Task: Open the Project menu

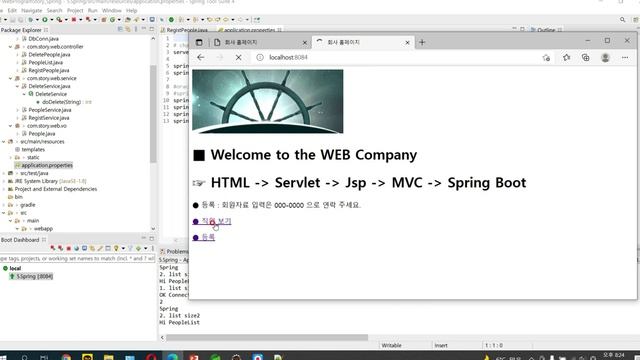Action: 75,10
